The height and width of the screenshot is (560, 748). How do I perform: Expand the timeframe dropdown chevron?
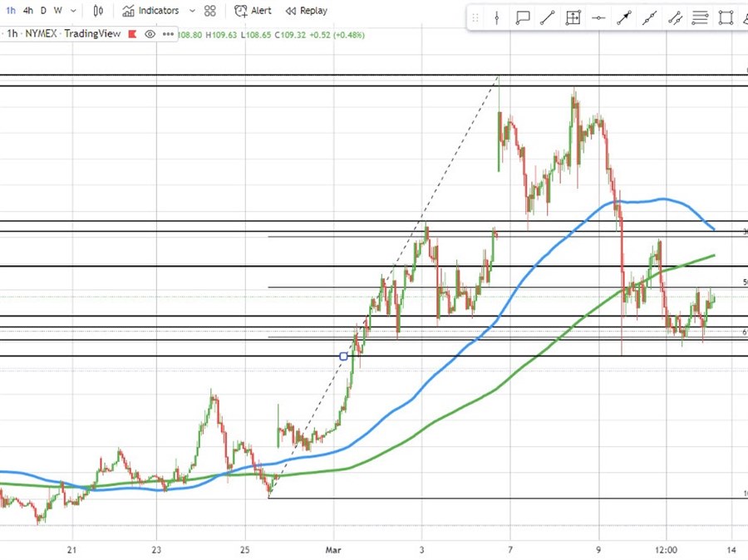(x=74, y=11)
